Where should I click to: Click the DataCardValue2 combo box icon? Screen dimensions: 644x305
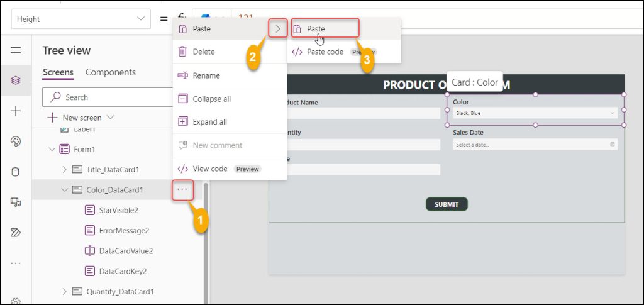point(90,251)
